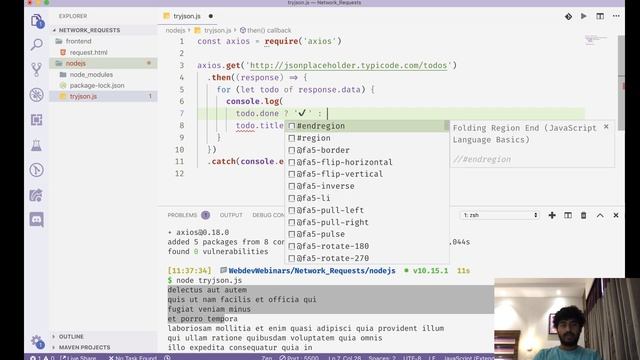
Task: Open the Extensions view in activity bar
Action: [x=37, y=120]
